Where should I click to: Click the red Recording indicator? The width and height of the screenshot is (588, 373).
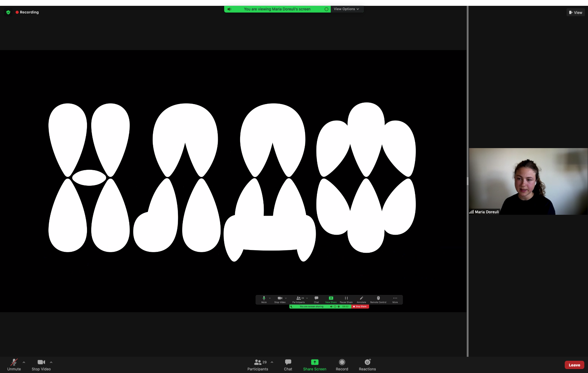pyautogui.click(x=27, y=12)
